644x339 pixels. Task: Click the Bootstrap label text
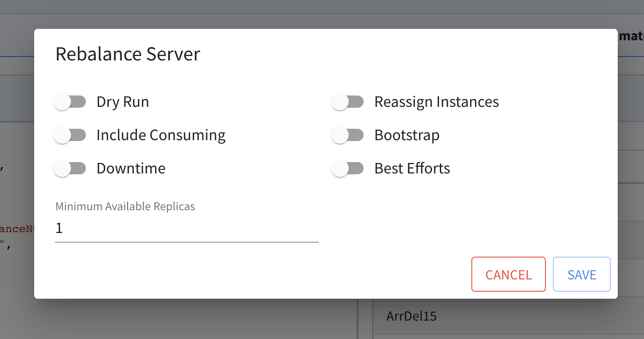point(407,135)
